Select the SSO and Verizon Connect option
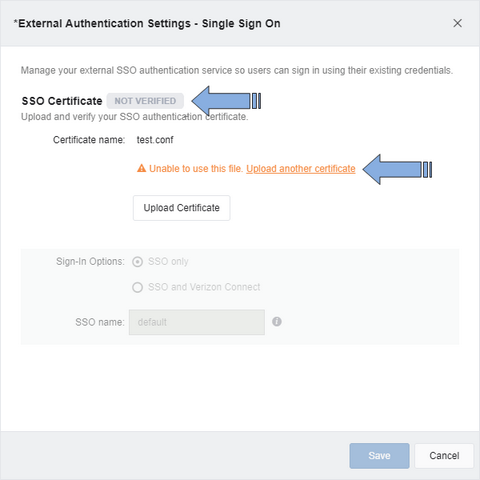 [137, 287]
